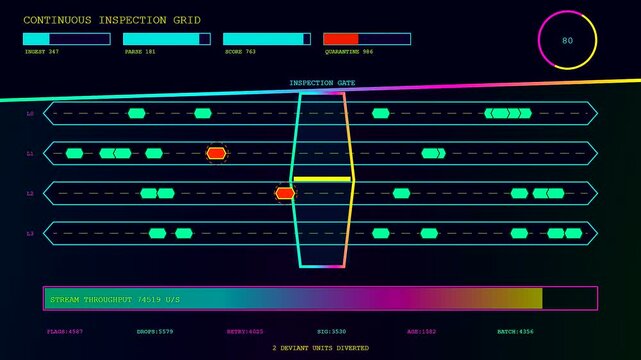The width and height of the screenshot is (641, 360).
Task: Click the red deviant hexagon in lane L1
Action: click(216, 154)
